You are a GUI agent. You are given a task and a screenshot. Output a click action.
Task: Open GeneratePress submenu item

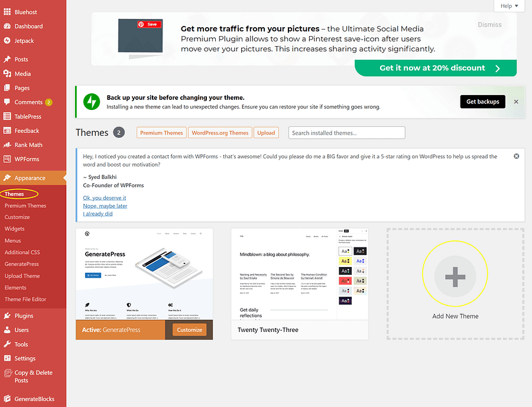pos(22,264)
